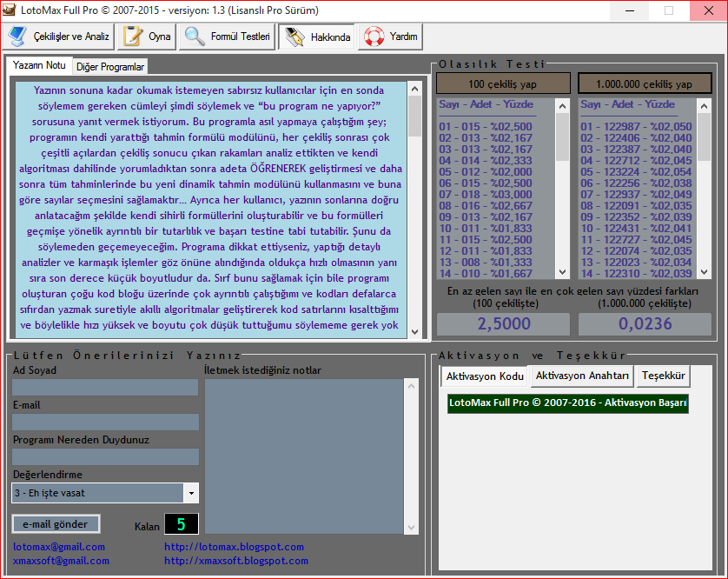Select the Hakkında toolbar button

click(x=316, y=37)
